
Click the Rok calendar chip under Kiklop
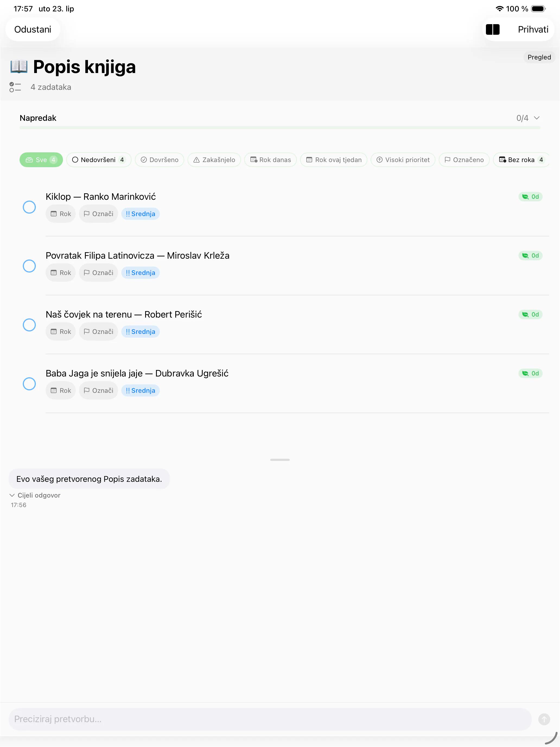pyautogui.click(x=61, y=214)
